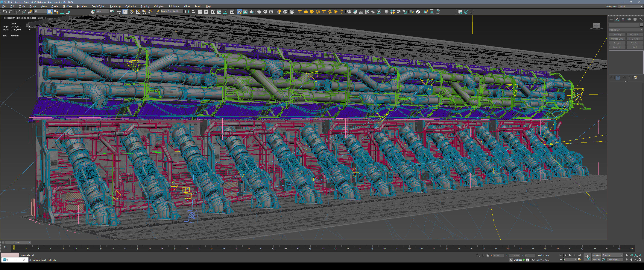Select the Select Object tool
644x270 pixels.
[50, 11]
